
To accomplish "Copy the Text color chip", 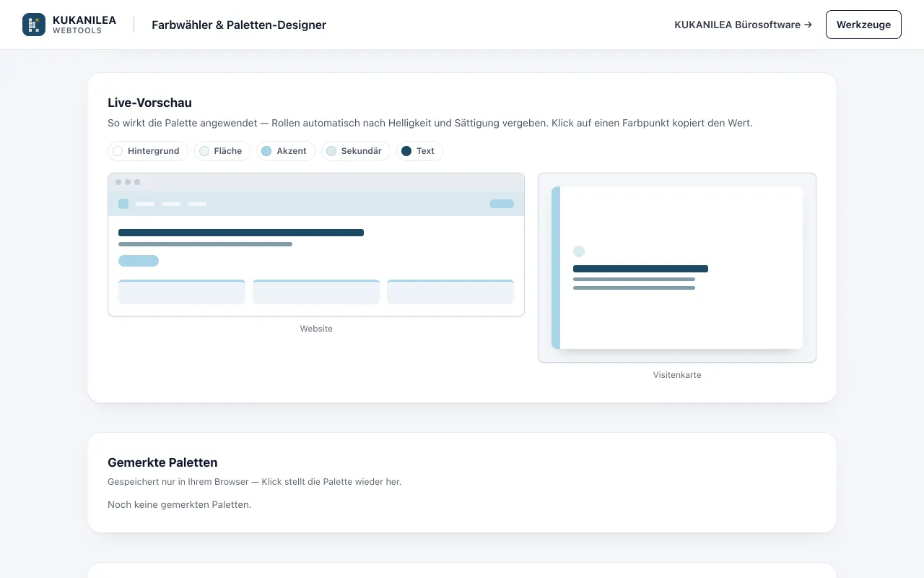I will click(419, 151).
